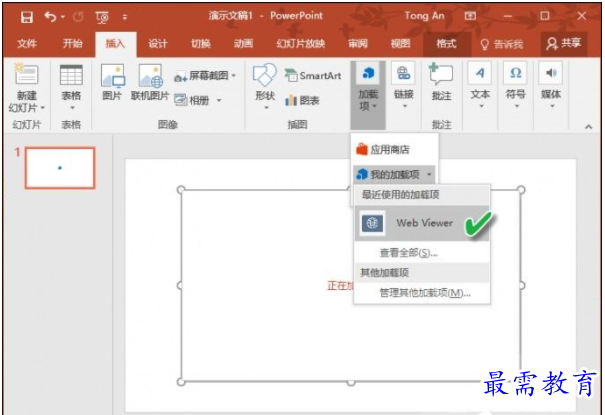Insert a SmartArt graphic
The width and height of the screenshot is (605, 415).
pyautogui.click(x=313, y=76)
